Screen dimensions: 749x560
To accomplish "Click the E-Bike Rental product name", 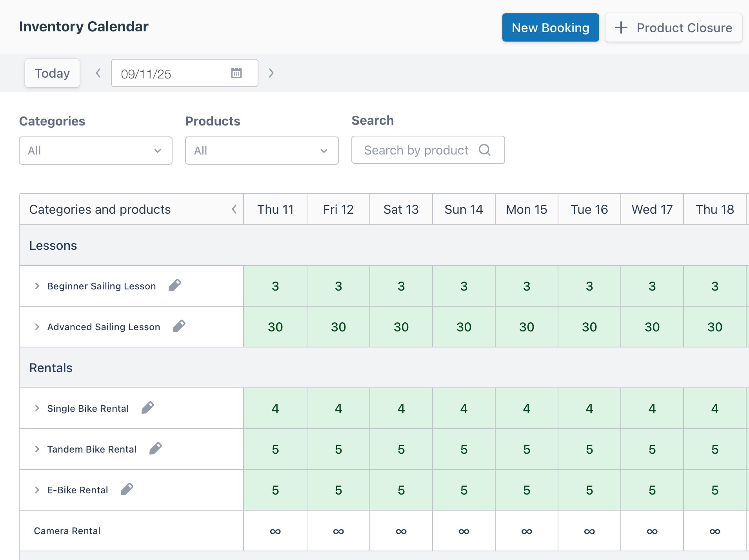I will [x=78, y=490].
